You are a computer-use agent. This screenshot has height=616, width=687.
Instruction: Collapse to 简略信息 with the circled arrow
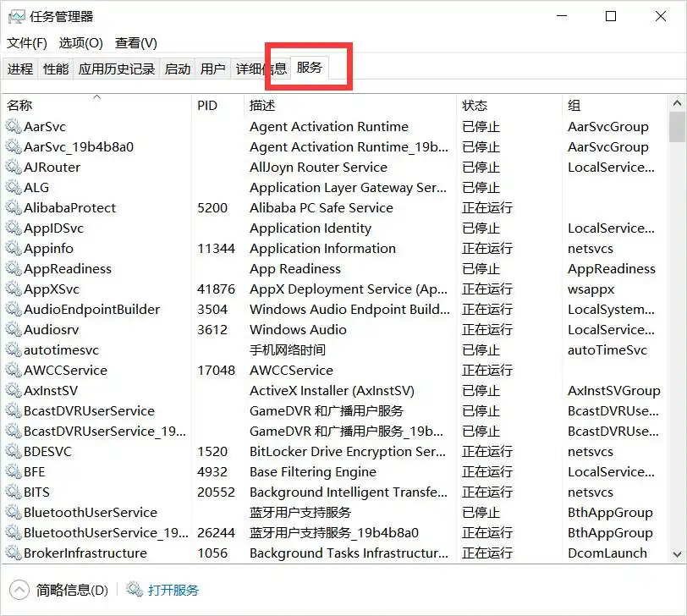coord(19,590)
